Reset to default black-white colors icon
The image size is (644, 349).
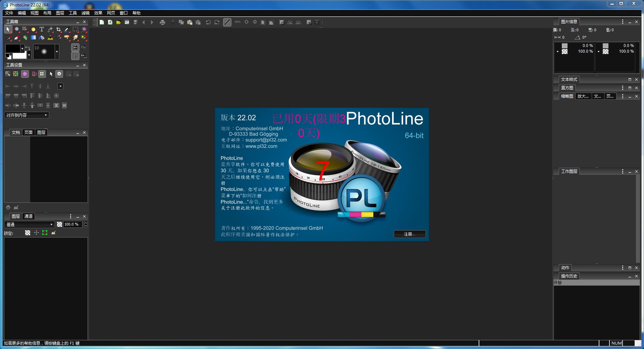(8, 56)
